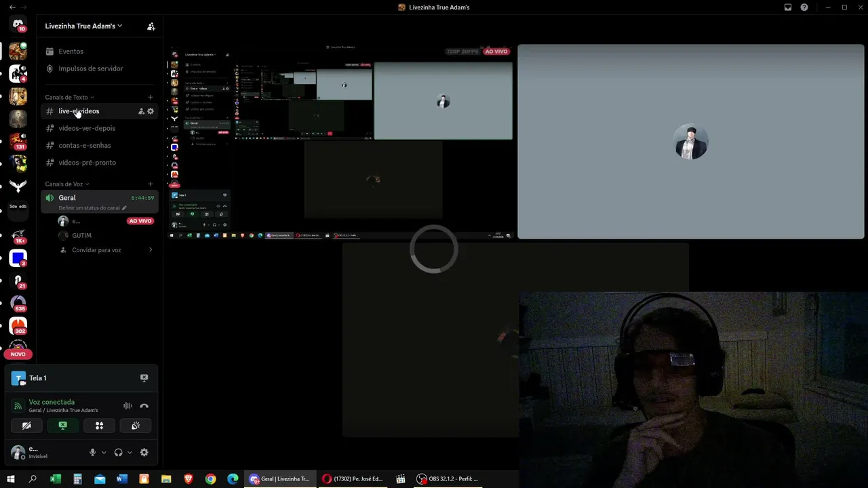This screenshot has width=868, height=488.
Task: Open the Help question mark icon
Action: pyautogui.click(x=804, y=7)
